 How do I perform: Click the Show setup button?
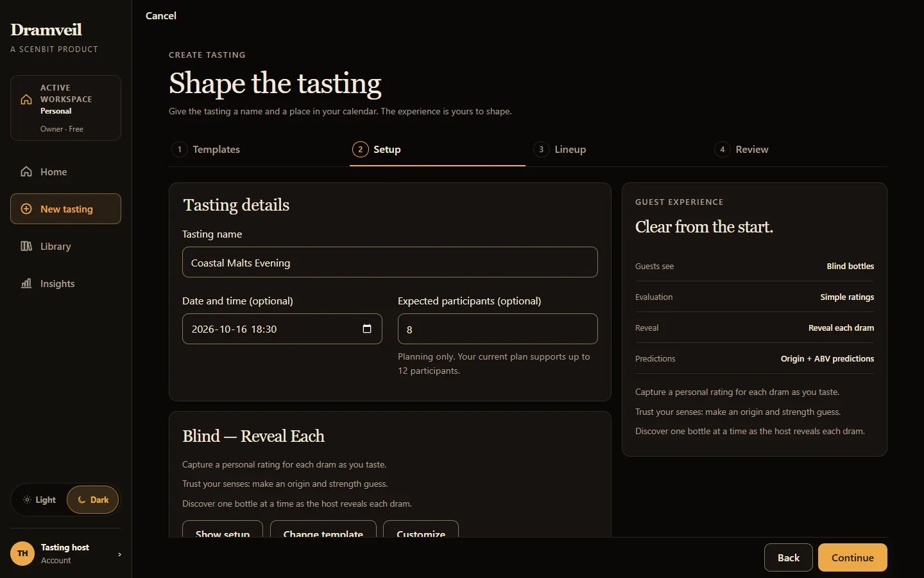coord(223,529)
